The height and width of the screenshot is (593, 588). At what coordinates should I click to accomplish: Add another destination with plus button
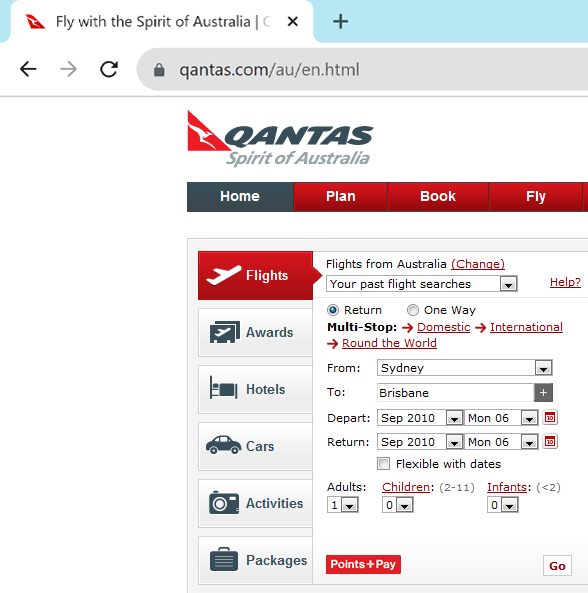pos(543,393)
